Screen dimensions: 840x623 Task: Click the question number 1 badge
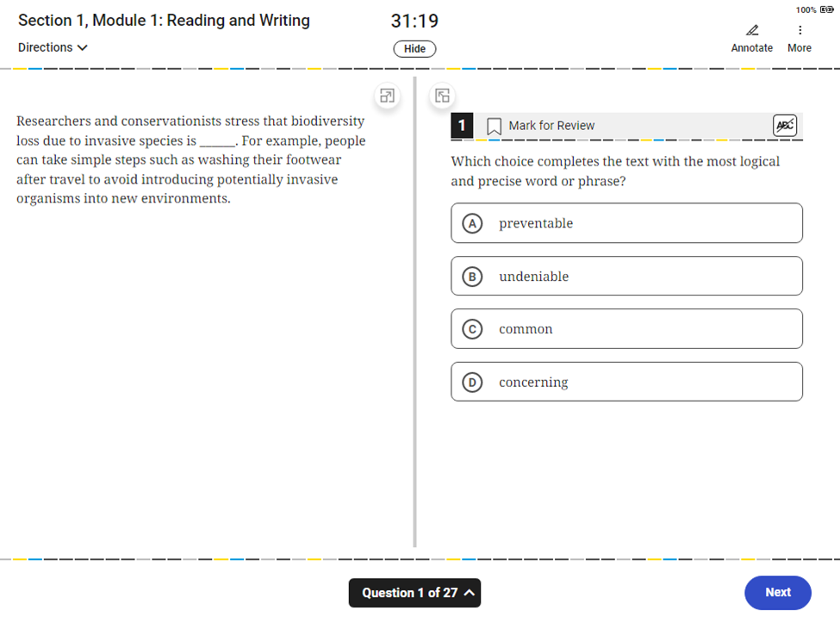coord(462,125)
